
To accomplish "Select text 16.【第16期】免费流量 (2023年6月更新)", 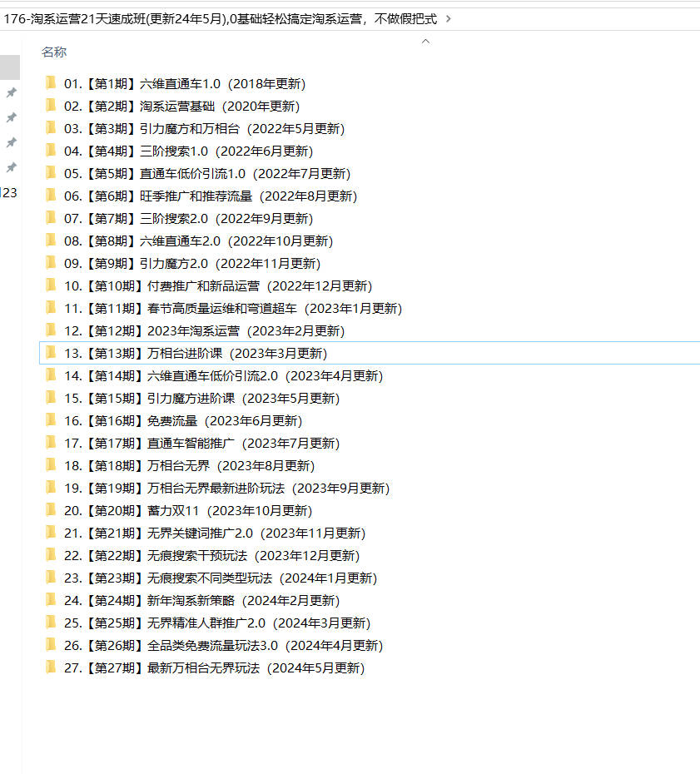I will pos(183,420).
